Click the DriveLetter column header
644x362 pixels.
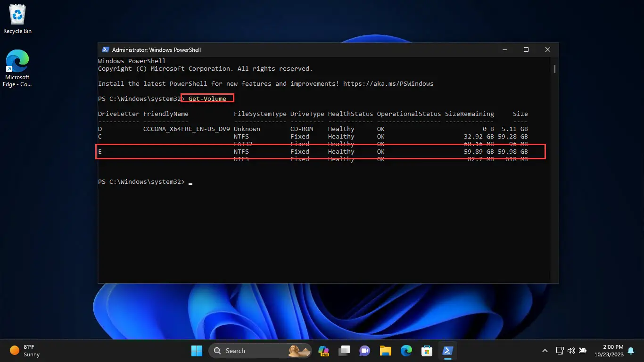(119, 114)
